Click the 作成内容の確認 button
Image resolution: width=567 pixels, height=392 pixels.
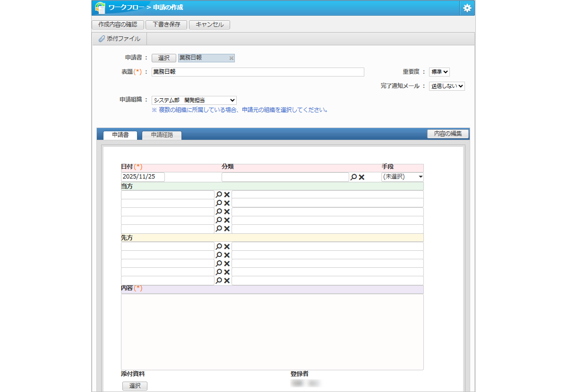118,25
